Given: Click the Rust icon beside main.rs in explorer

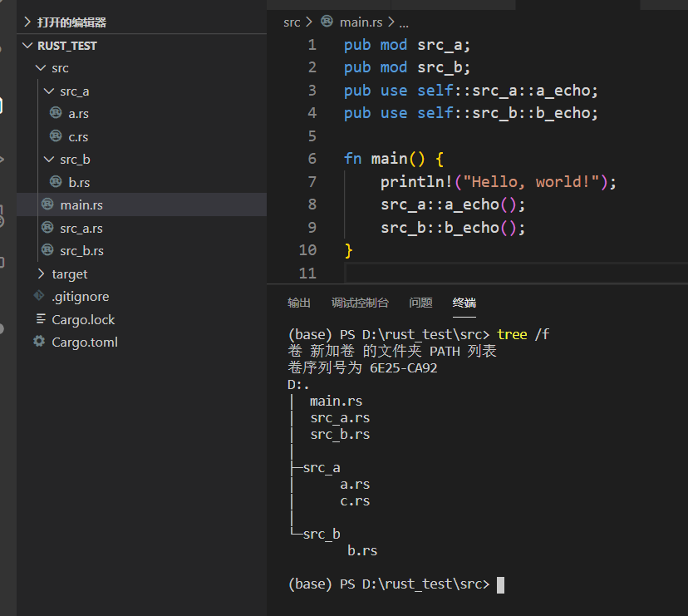Looking at the screenshot, I should coord(47,205).
